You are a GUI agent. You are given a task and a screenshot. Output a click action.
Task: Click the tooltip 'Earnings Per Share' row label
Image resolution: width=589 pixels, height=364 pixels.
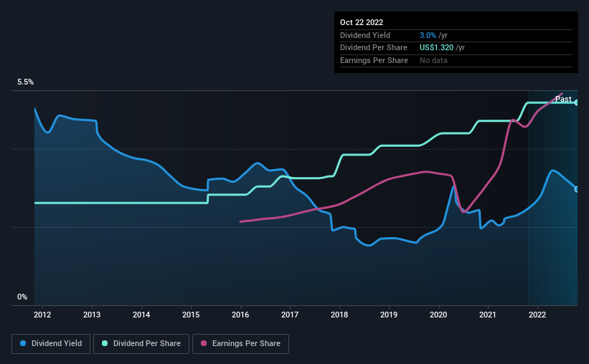pyautogui.click(x=374, y=60)
